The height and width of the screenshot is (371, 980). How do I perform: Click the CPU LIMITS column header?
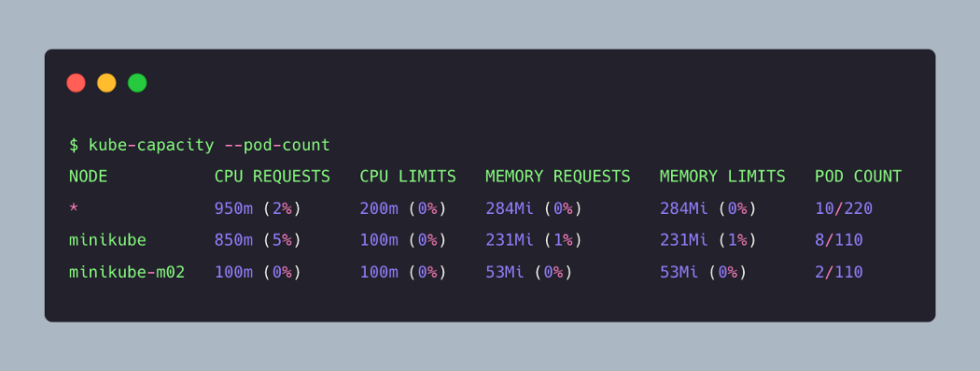coord(408,177)
